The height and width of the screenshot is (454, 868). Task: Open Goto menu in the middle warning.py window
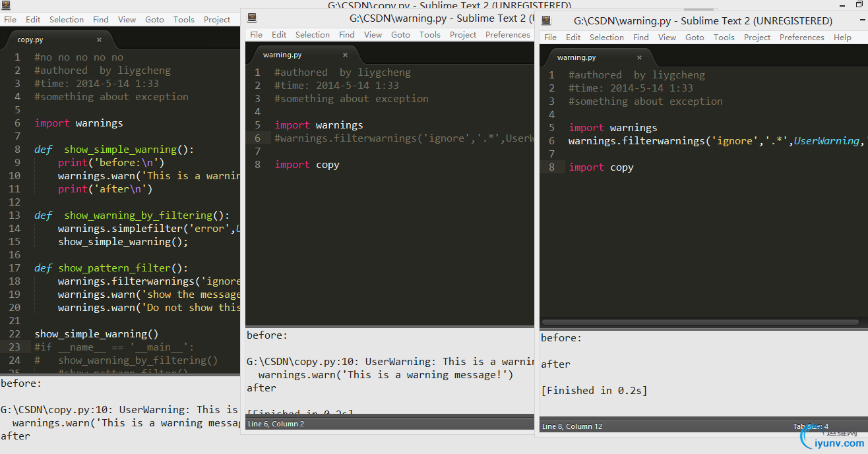[x=400, y=35]
